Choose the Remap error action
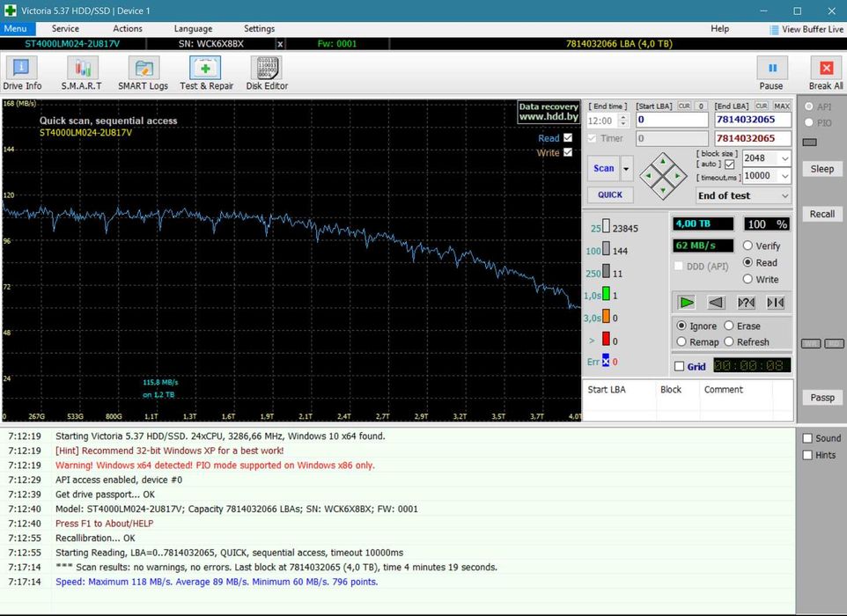This screenshot has width=847, height=616. pyautogui.click(x=681, y=342)
